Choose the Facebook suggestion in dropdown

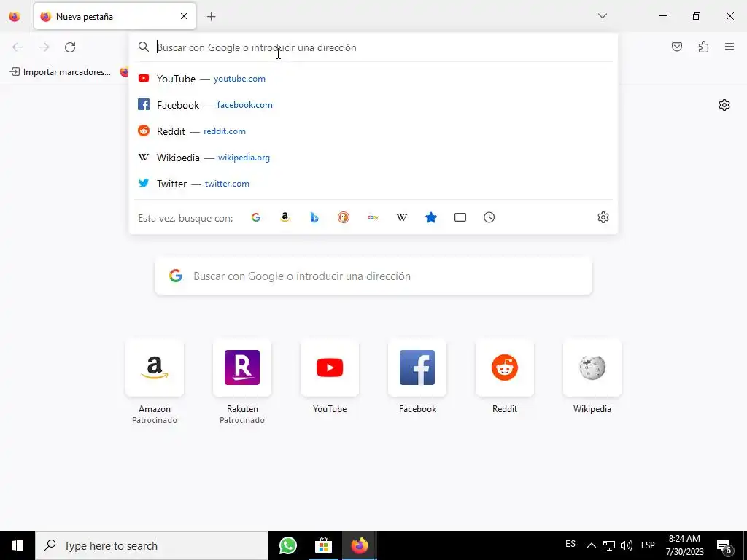tap(373, 105)
